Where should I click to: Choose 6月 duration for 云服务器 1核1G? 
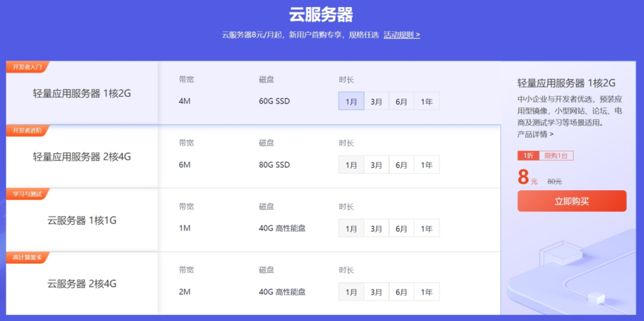point(401,228)
